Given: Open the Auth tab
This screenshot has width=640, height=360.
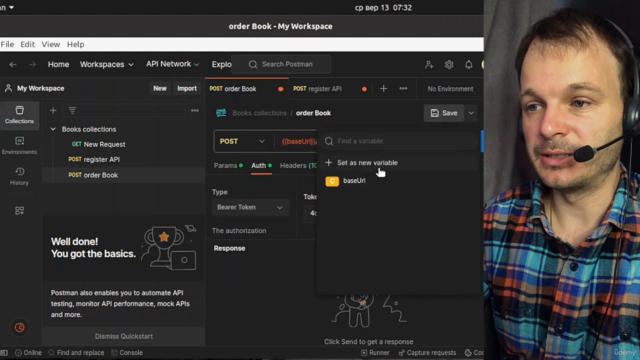Looking at the screenshot, I should 261,165.
